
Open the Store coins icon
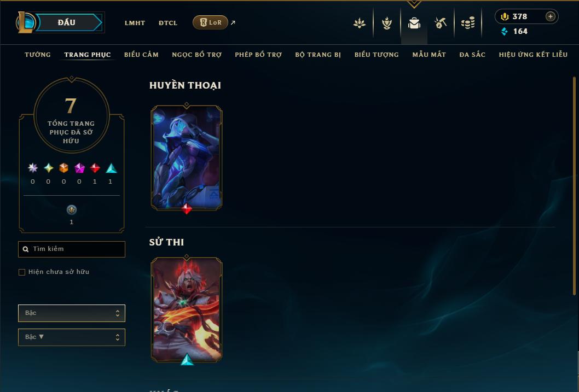pyautogui.click(x=468, y=23)
